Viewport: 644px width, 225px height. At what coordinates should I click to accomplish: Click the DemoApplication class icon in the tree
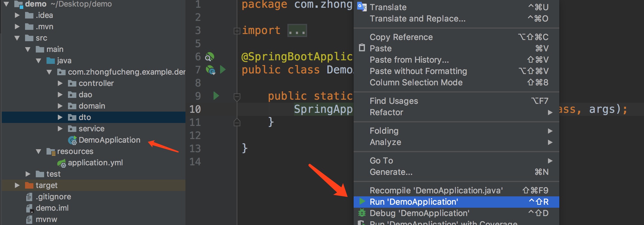72,140
